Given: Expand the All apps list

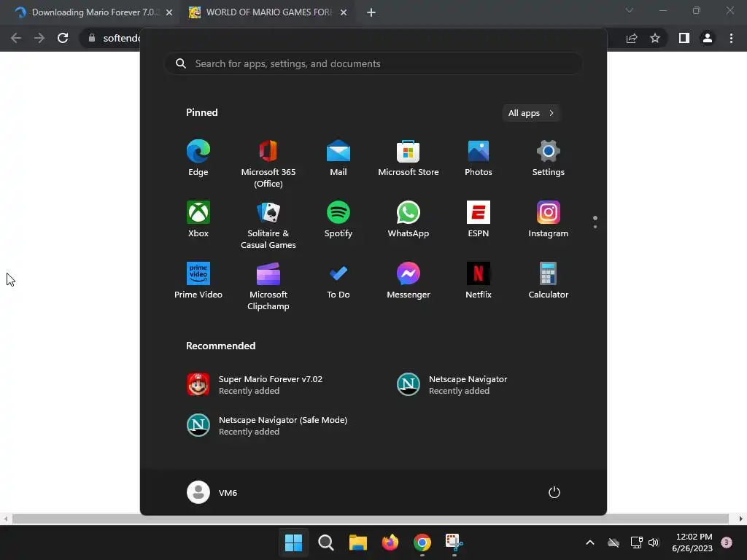Looking at the screenshot, I should click(531, 113).
